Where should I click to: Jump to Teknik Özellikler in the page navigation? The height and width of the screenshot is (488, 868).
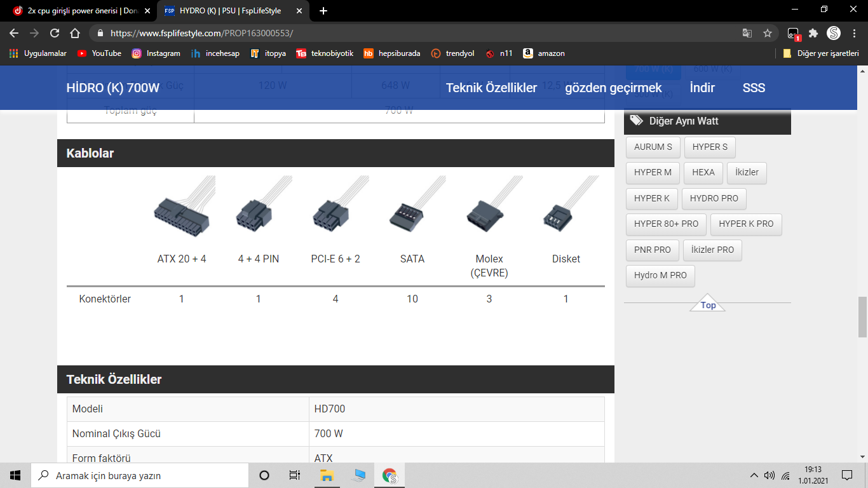pyautogui.click(x=491, y=88)
